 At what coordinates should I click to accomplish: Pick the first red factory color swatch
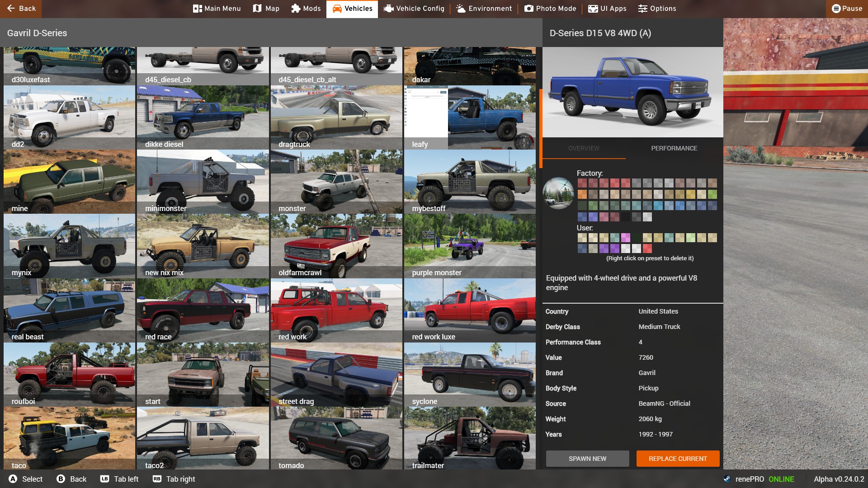[582, 183]
